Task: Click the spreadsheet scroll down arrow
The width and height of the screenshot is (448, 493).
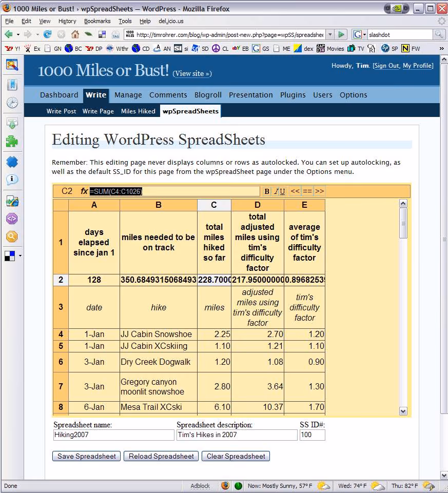Action: (x=403, y=411)
